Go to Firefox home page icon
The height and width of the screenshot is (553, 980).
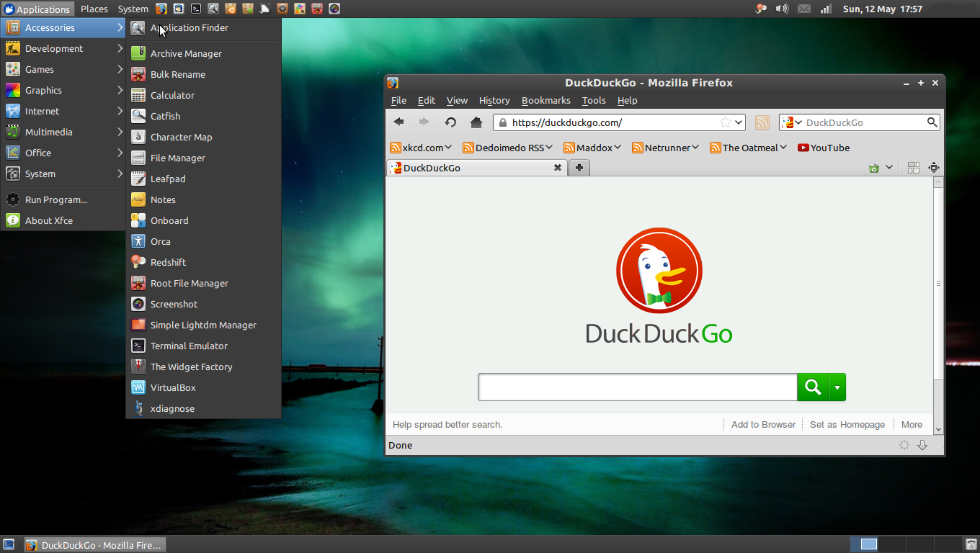[476, 122]
